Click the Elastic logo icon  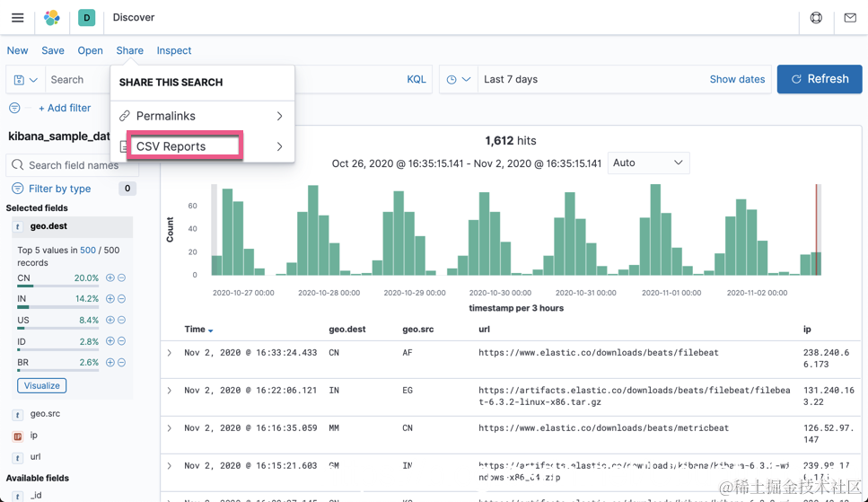pyautogui.click(x=52, y=18)
